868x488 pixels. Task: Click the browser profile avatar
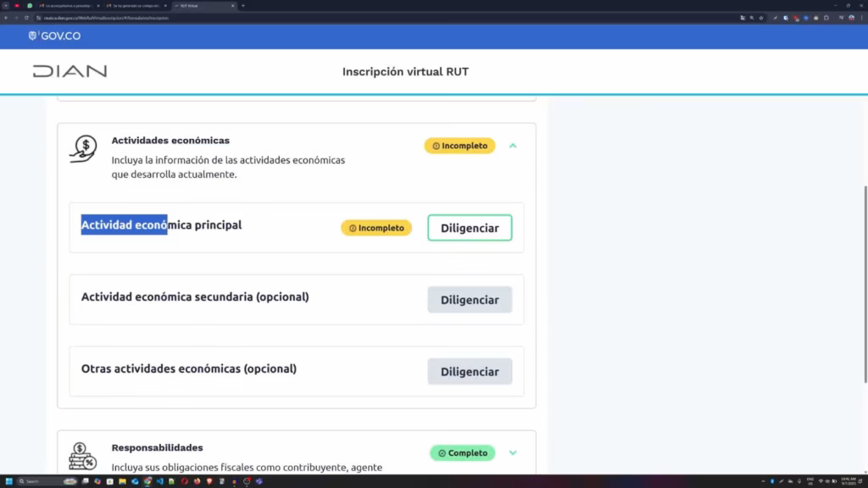coord(851,18)
